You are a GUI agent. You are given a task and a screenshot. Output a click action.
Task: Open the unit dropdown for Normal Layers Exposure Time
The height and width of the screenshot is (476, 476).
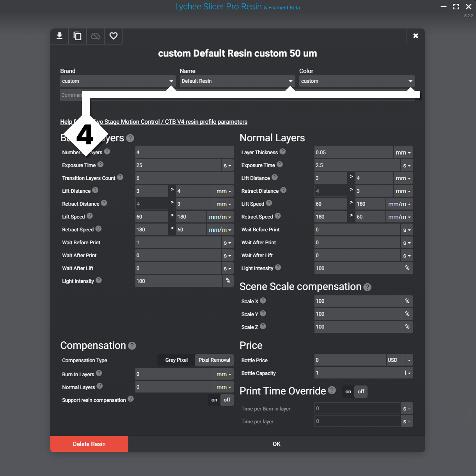[406, 165]
